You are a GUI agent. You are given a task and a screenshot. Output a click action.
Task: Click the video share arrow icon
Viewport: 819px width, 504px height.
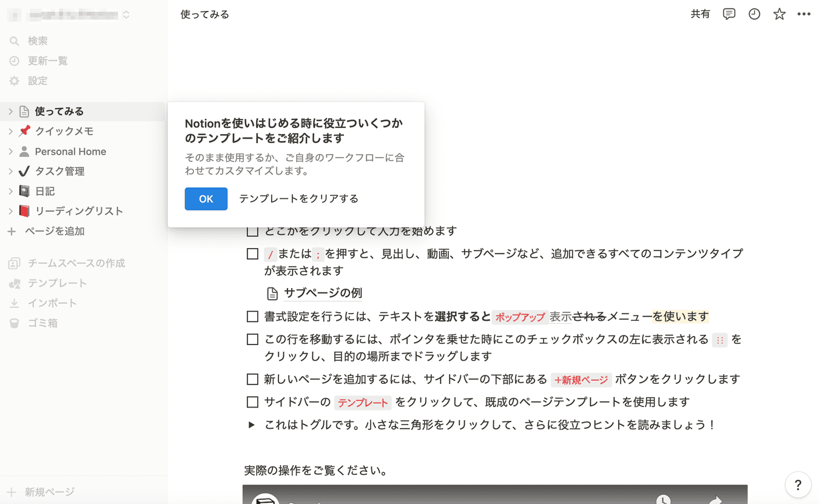point(716,500)
